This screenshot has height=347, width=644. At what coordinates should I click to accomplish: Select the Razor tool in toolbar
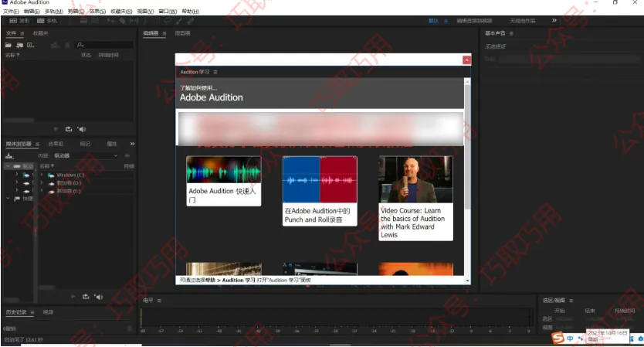pos(123,21)
